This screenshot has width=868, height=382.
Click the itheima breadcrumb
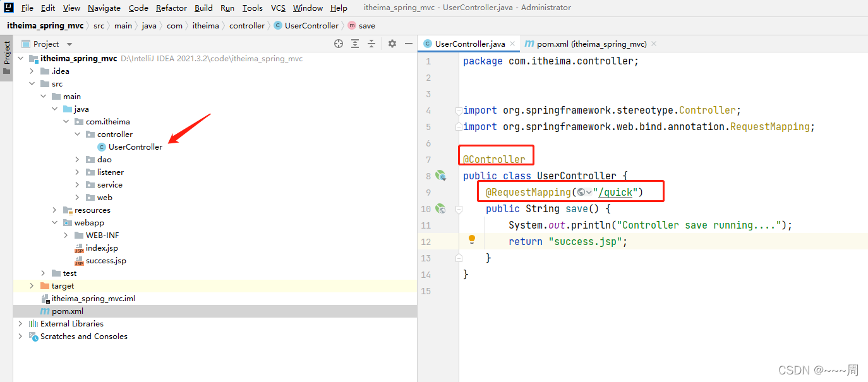point(206,26)
